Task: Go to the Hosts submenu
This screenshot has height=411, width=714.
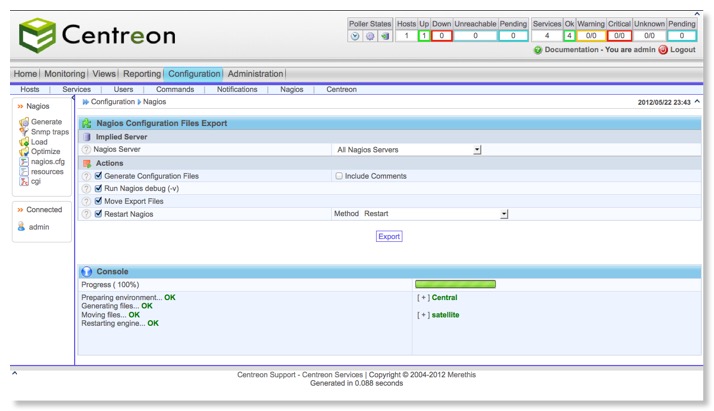Action: (x=30, y=90)
